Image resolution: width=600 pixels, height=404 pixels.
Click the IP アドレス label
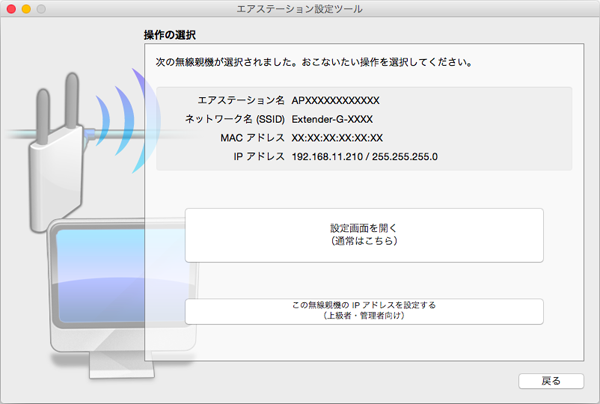[258, 157]
